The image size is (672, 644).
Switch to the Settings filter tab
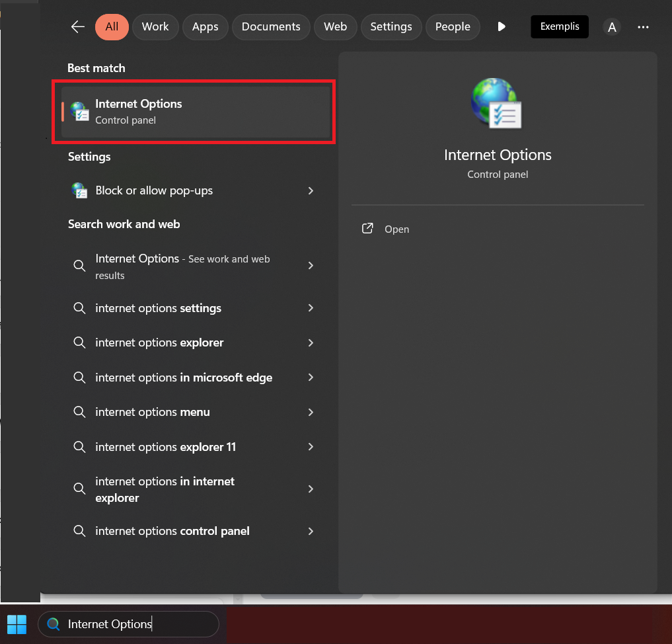coord(391,27)
